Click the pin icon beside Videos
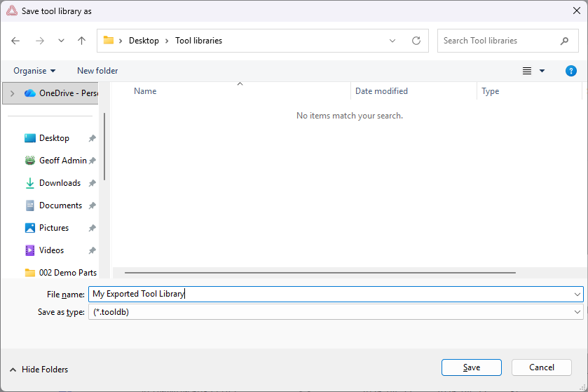 click(93, 250)
